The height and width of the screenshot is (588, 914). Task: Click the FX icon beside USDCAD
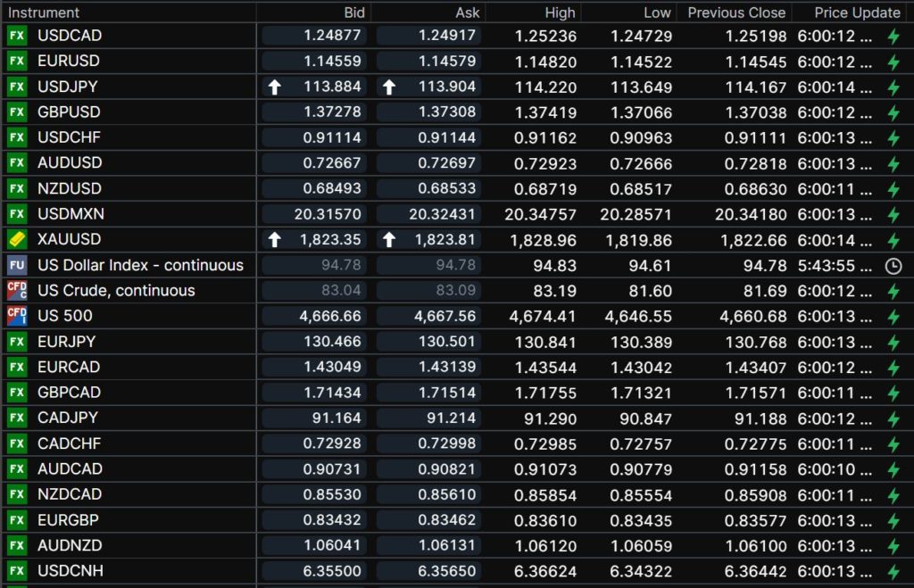pyautogui.click(x=17, y=36)
